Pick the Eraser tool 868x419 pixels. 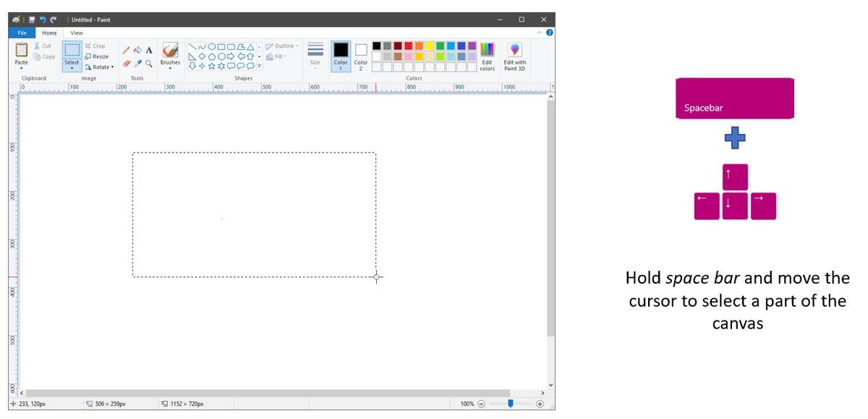click(124, 62)
